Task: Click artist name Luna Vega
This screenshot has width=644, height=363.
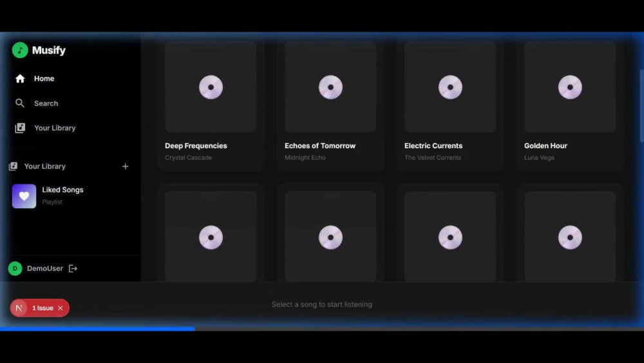Action: (x=539, y=157)
